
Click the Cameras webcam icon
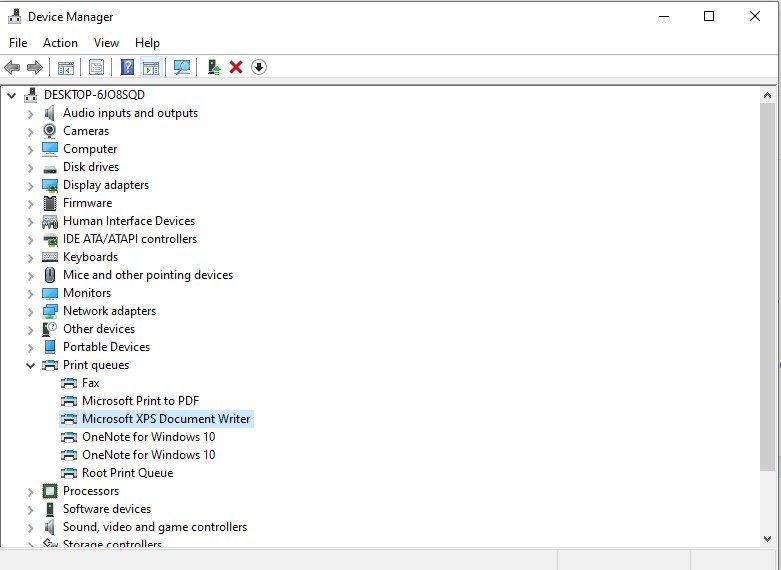(49, 131)
